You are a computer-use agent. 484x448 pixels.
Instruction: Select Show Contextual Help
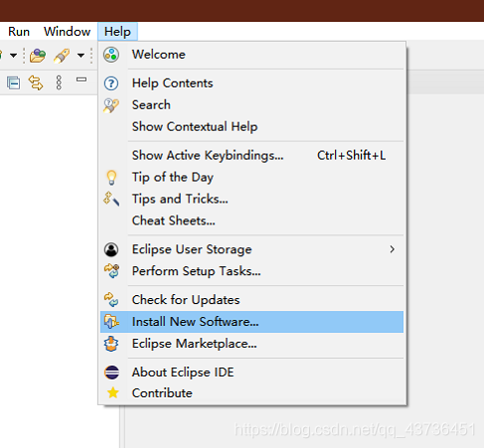pyautogui.click(x=251, y=127)
